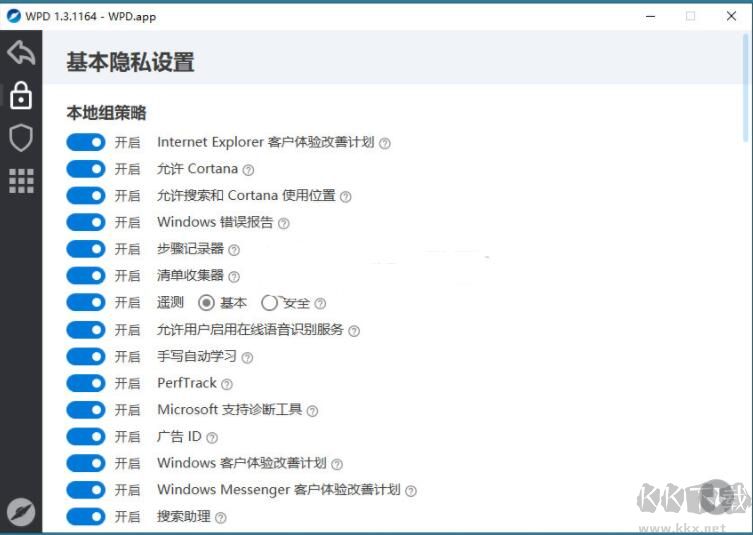Toggle Windows Messenger 客户体验改善计划 switch
This screenshot has width=753, height=535.
click(x=85, y=490)
